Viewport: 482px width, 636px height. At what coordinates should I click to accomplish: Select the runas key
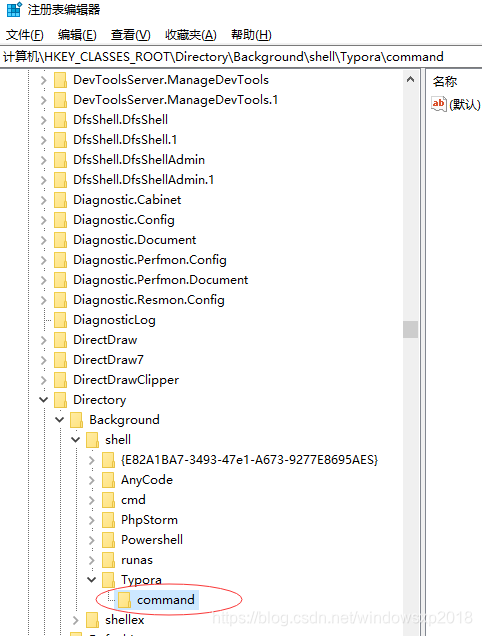pyautogui.click(x=137, y=560)
